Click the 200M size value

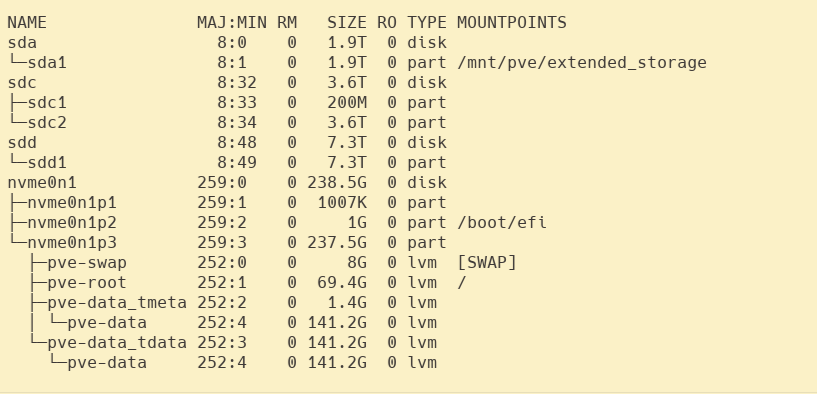pos(347,103)
